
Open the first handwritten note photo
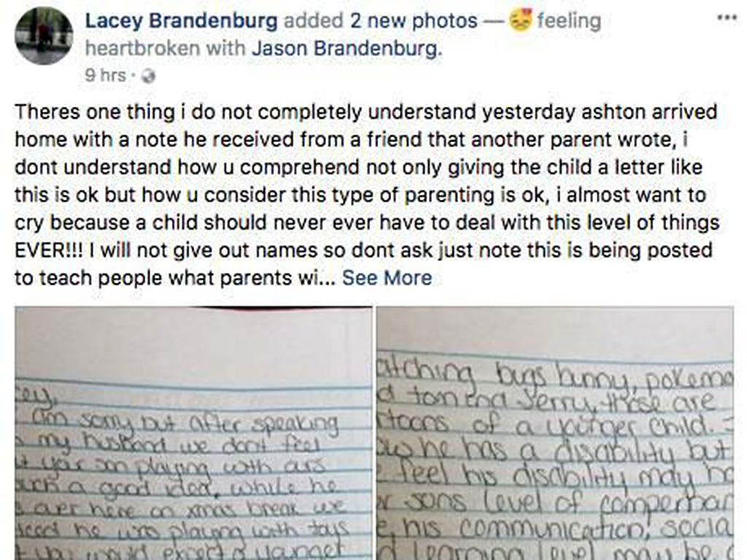coord(193,433)
